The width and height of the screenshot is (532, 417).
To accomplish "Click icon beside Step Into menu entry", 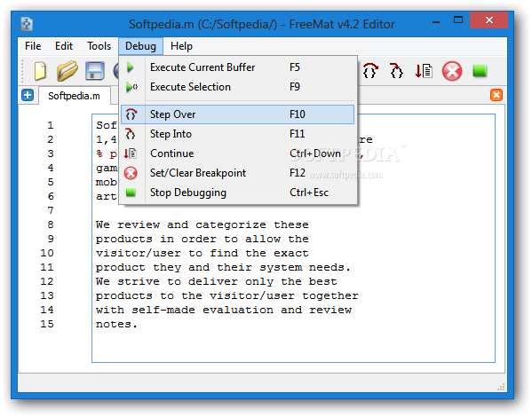I will pyautogui.click(x=131, y=134).
